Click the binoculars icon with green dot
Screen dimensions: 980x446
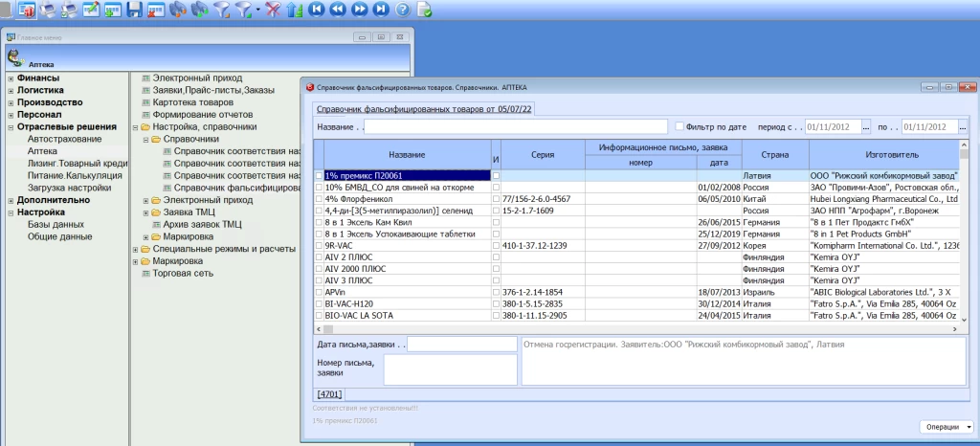(x=199, y=9)
